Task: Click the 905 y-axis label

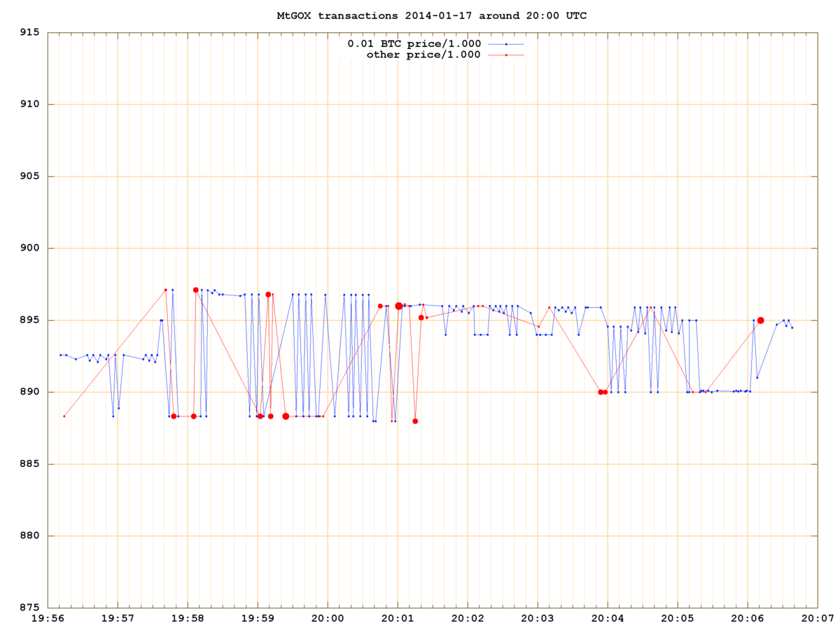Action: [x=29, y=176]
